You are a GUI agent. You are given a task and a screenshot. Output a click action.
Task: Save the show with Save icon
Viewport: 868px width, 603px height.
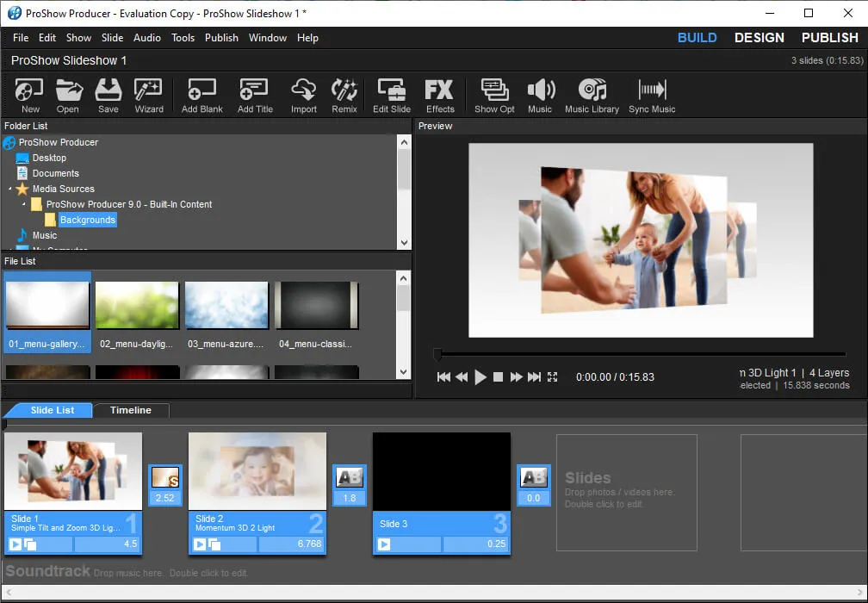pos(108,96)
